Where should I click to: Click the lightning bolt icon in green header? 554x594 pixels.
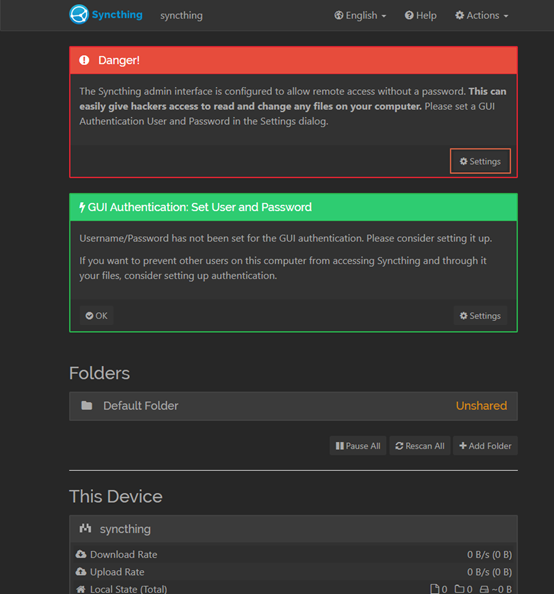click(82, 207)
